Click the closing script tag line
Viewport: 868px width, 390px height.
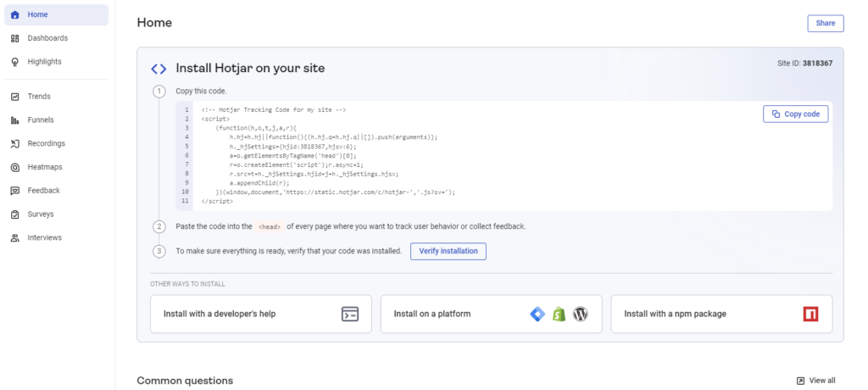[218, 201]
